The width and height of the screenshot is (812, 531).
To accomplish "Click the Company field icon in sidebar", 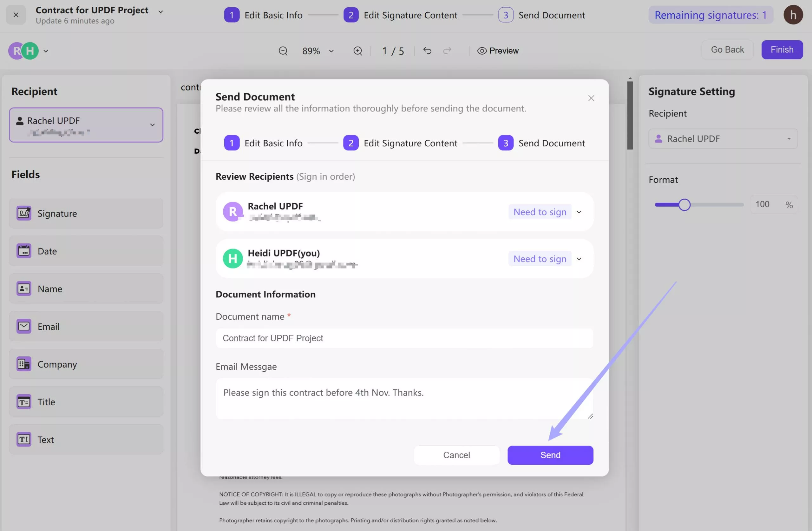I will (23, 363).
